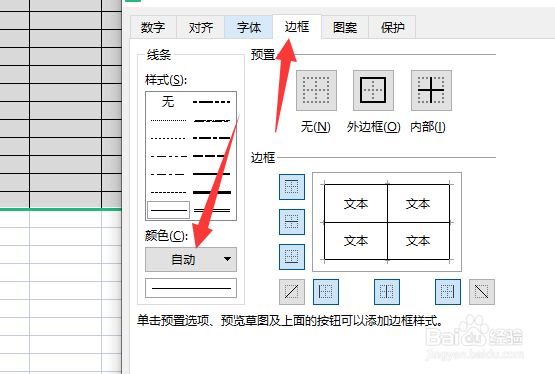Switch to the 数字 tab
Viewport: 555px width, 374px height.
pos(153,27)
